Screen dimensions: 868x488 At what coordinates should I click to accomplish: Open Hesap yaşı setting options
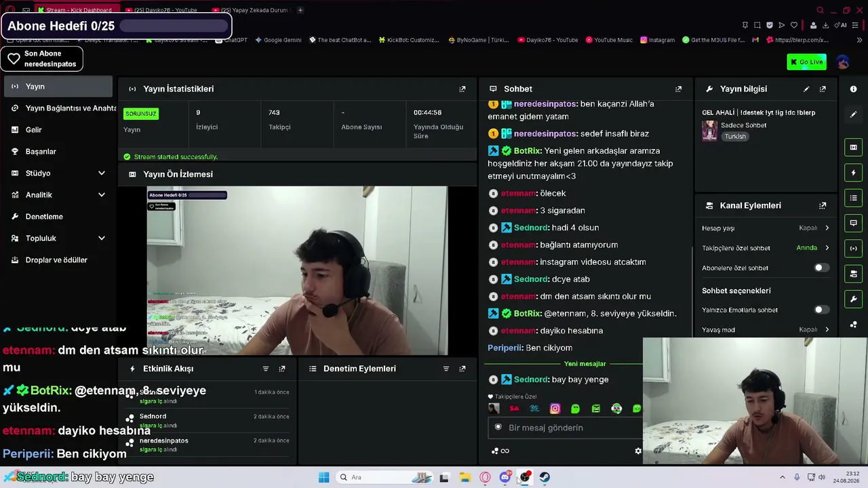click(x=766, y=228)
